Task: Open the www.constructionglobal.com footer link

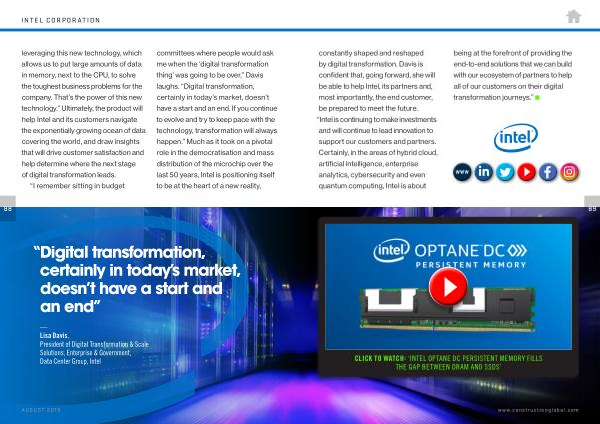Action: click(x=538, y=410)
